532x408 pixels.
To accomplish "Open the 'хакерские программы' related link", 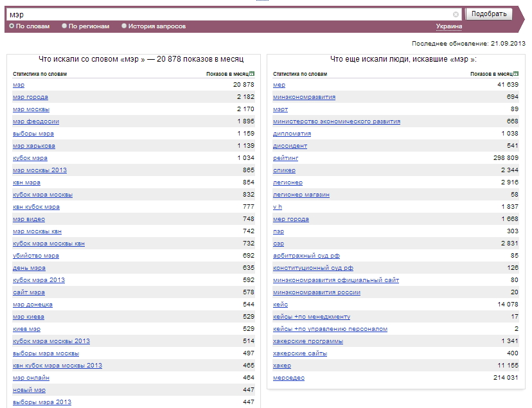I will (x=308, y=341).
